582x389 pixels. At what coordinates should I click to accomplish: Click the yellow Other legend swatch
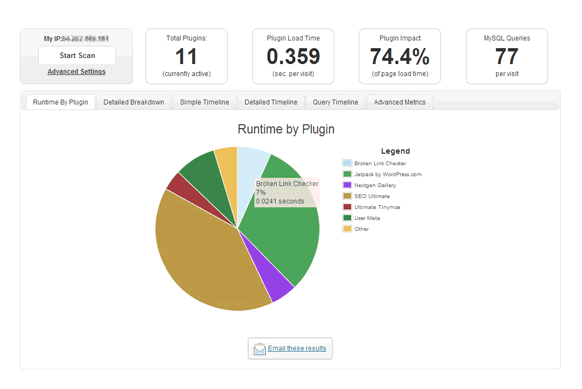tap(347, 229)
